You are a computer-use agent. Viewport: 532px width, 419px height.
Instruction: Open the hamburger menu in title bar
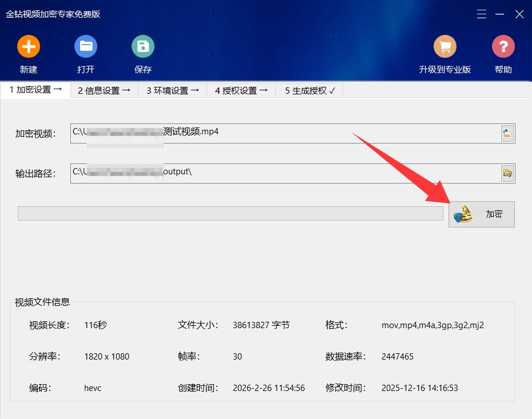pyautogui.click(x=482, y=14)
